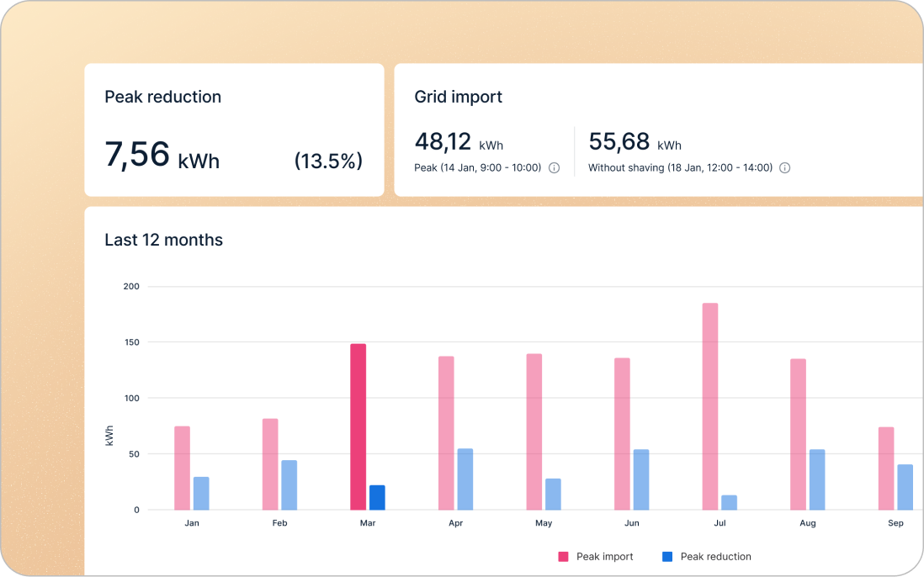
Task: Click May's pink peak import bar
Action: click(534, 431)
